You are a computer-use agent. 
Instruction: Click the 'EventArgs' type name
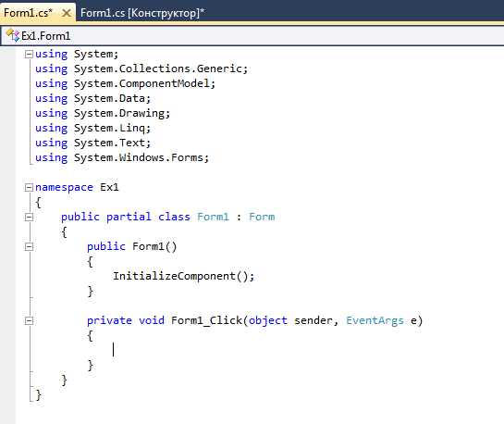[375, 320]
